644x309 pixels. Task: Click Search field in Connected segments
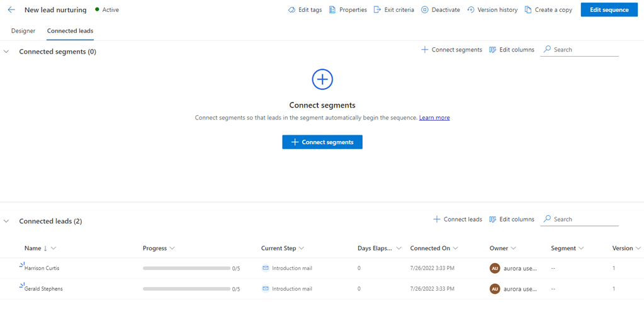pyautogui.click(x=580, y=50)
